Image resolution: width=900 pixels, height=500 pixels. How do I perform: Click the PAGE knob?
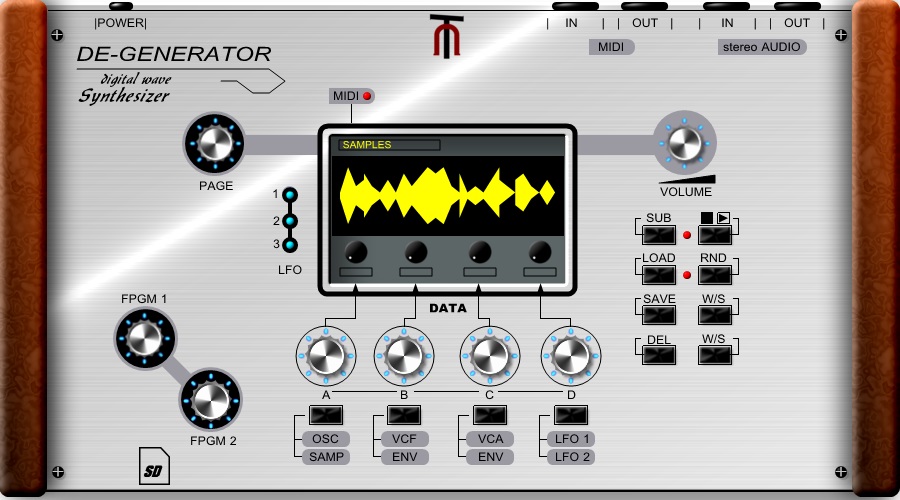[x=215, y=144]
